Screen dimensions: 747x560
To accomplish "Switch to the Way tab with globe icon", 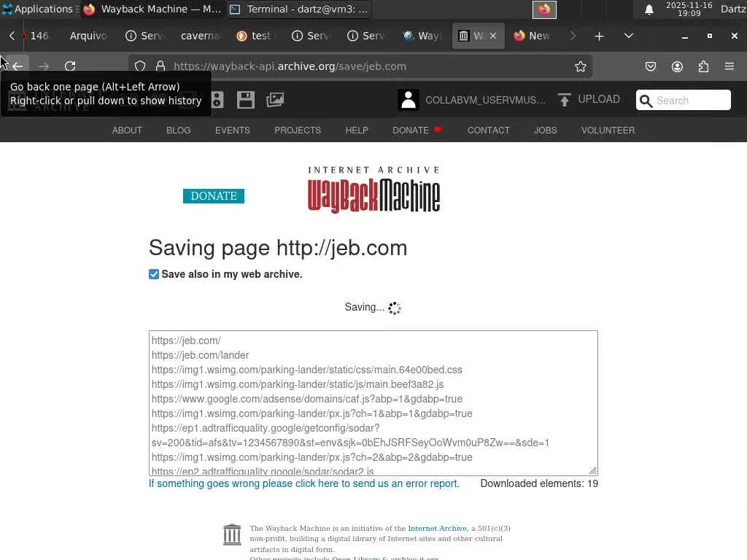I will 424,36.
